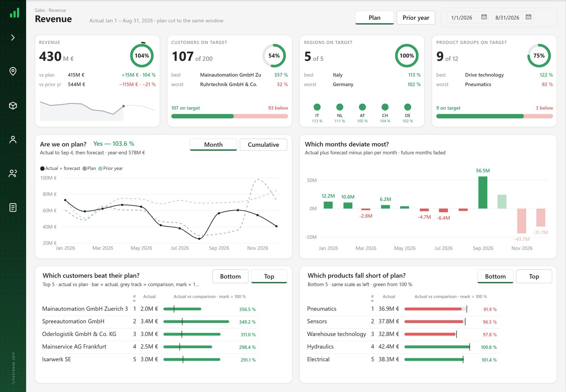Click the green bar-chart logo icon
Screen dimensions: 566x392
tap(14, 13)
